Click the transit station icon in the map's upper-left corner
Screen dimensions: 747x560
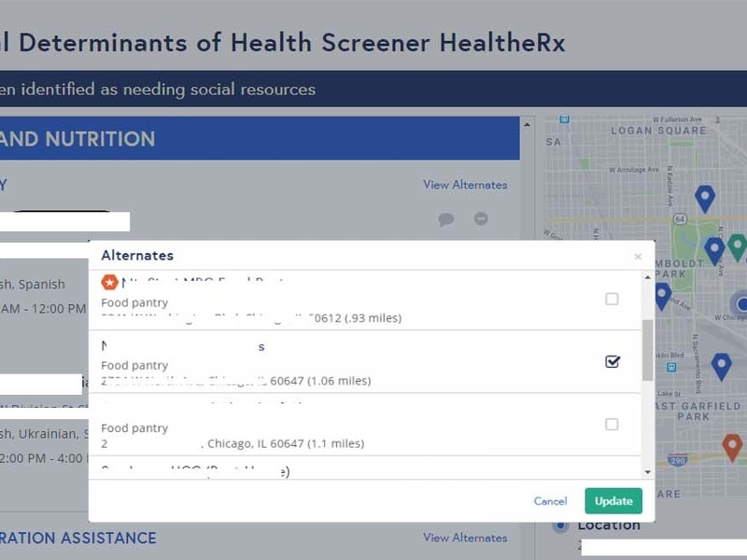click(564, 119)
